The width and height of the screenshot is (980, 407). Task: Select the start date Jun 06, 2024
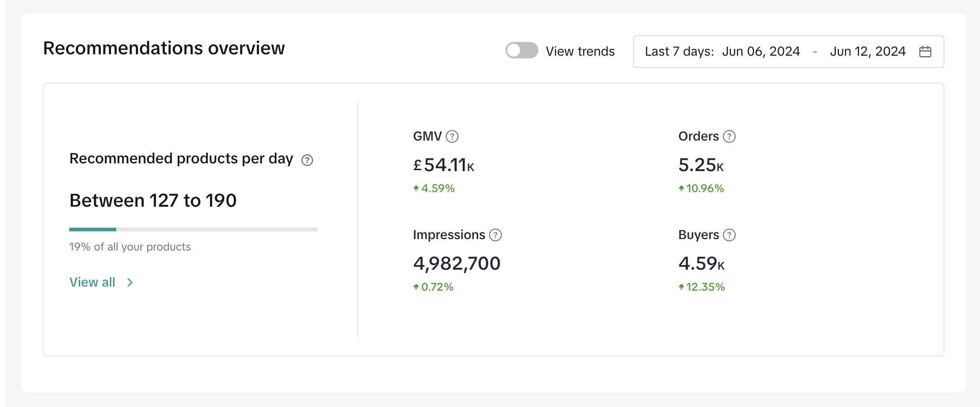tap(761, 52)
